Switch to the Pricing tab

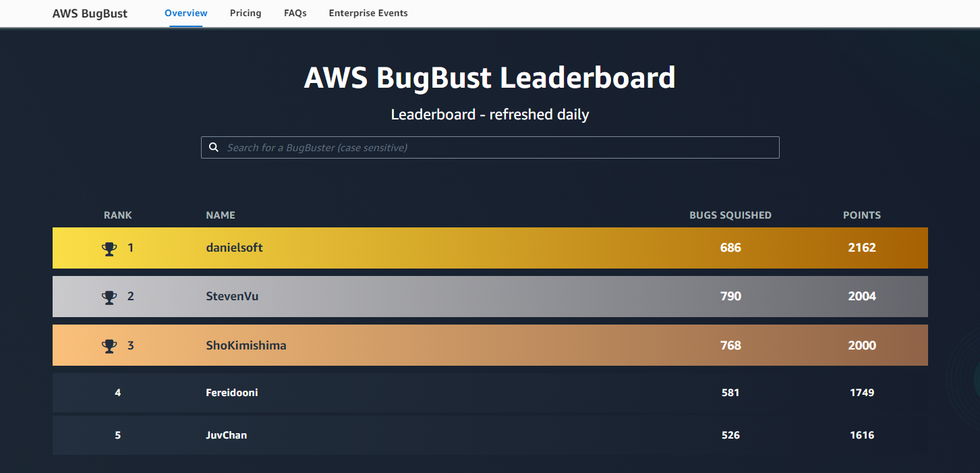coord(246,13)
